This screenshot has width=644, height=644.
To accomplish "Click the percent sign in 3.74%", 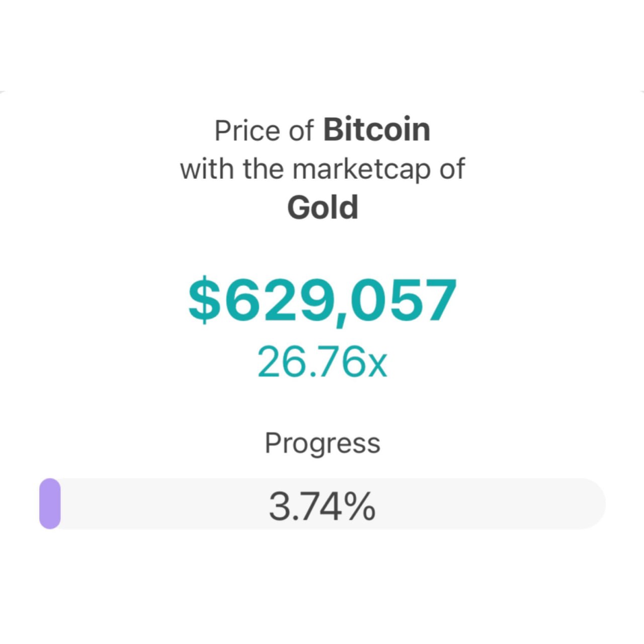I will coord(360,506).
